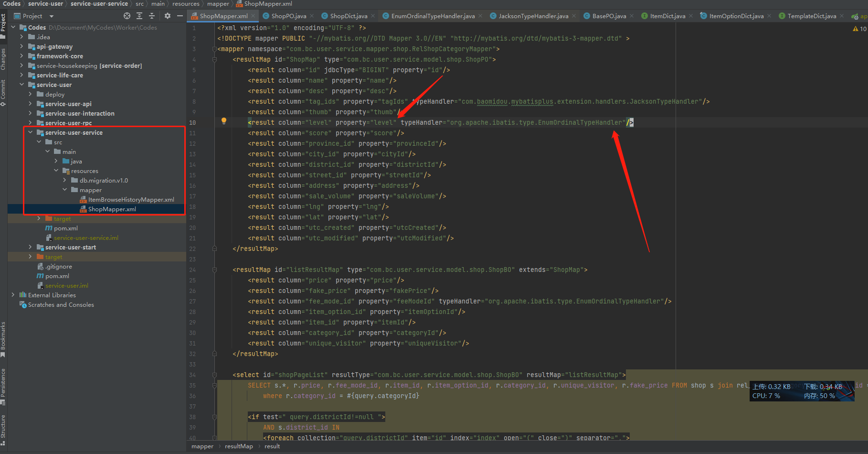Select service-user-service.iml file
Image resolution: width=868 pixels, height=454 pixels.
coord(86,238)
